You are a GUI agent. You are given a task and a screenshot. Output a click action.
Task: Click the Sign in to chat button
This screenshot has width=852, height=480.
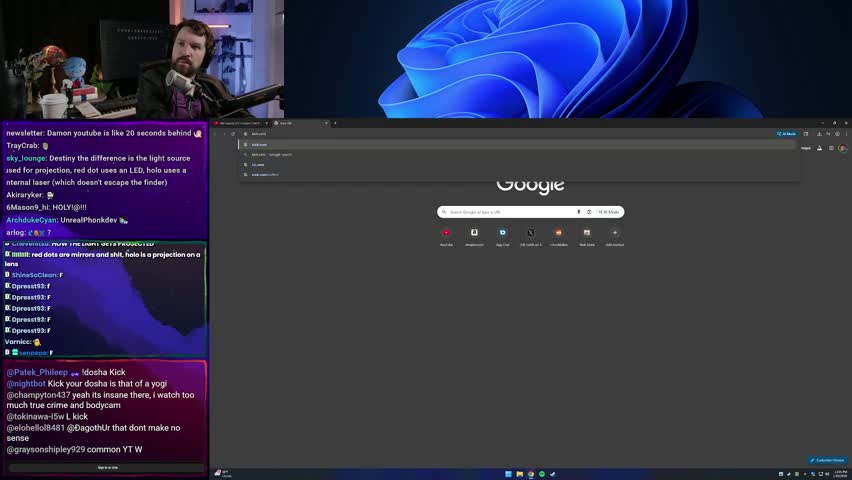pyautogui.click(x=107, y=467)
